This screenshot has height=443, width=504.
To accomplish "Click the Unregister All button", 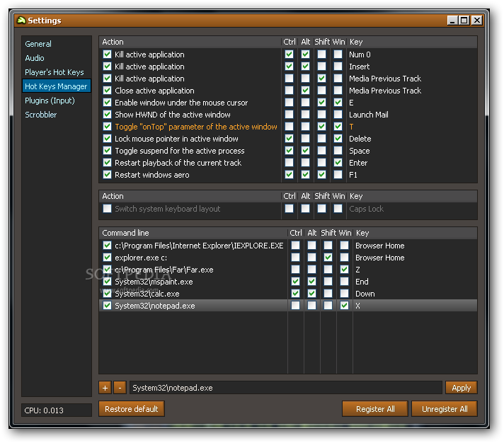I will (445, 409).
